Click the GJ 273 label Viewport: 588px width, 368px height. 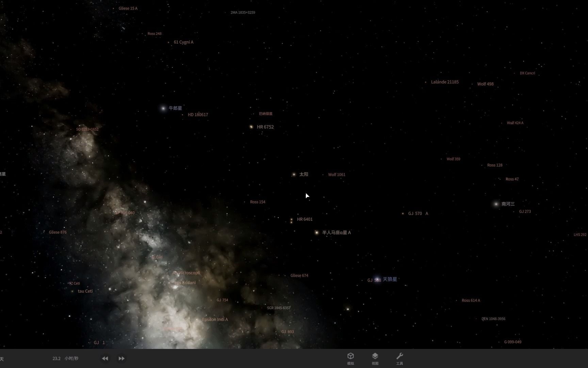525,212
